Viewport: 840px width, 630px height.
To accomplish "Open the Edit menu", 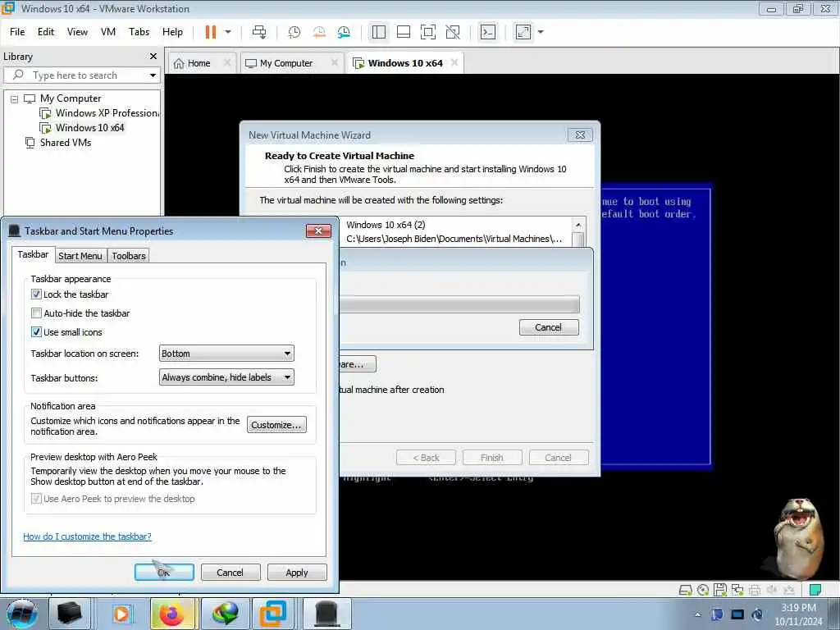I will pyautogui.click(x=46, y=32).
